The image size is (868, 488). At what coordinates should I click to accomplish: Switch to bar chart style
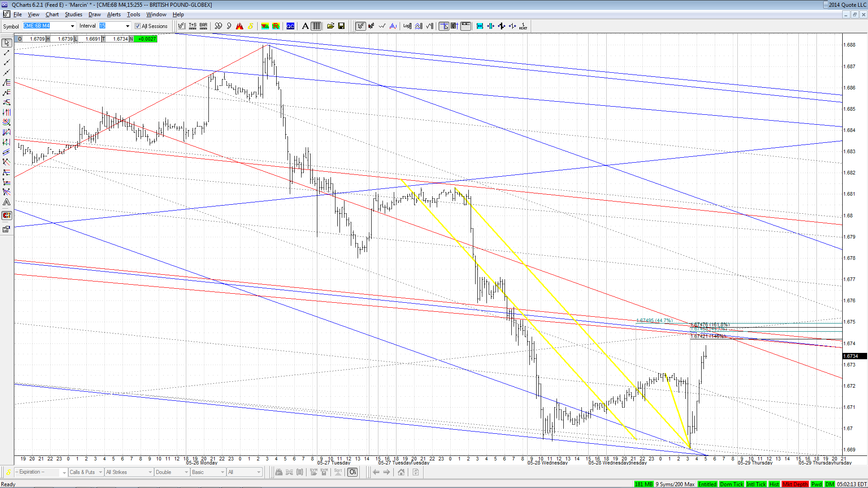point(360,26)
